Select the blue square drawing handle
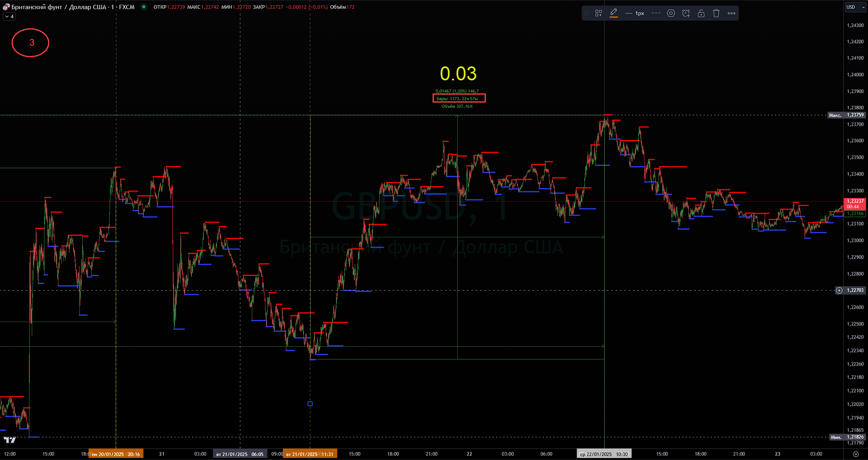Screen dimensions: 868x460 310,404
